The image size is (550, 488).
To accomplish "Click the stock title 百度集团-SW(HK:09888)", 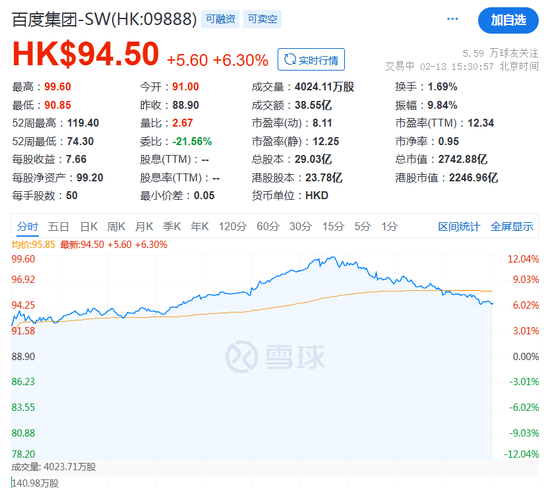I will [x=104, y=19].
